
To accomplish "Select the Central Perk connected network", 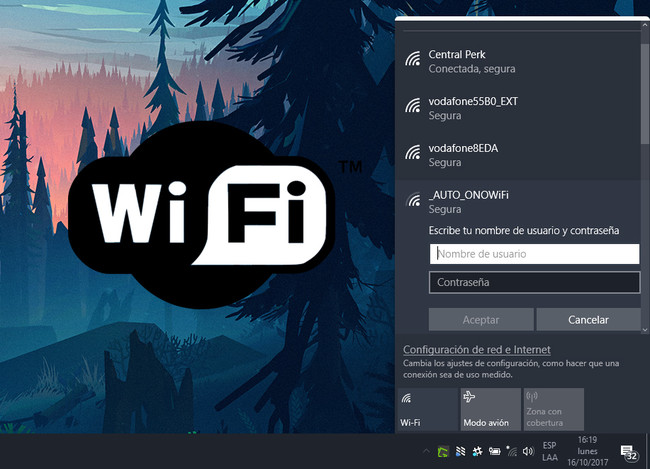I will coord(517,62).
